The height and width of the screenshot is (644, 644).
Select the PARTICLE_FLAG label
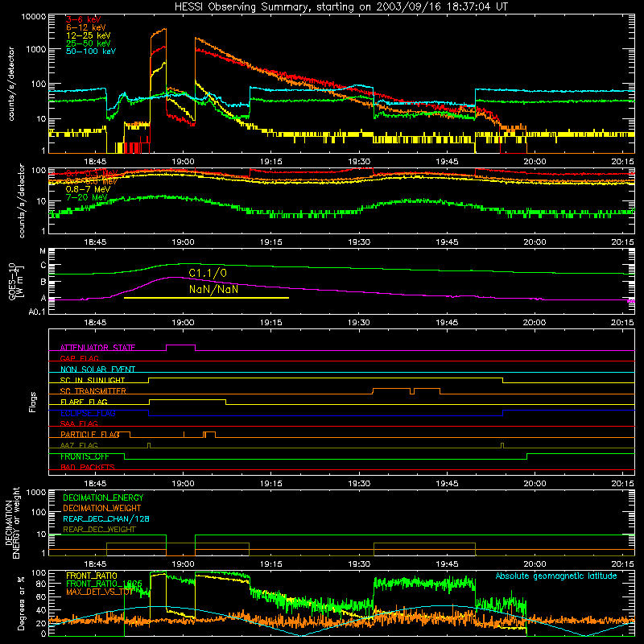(x=90, y=435)
